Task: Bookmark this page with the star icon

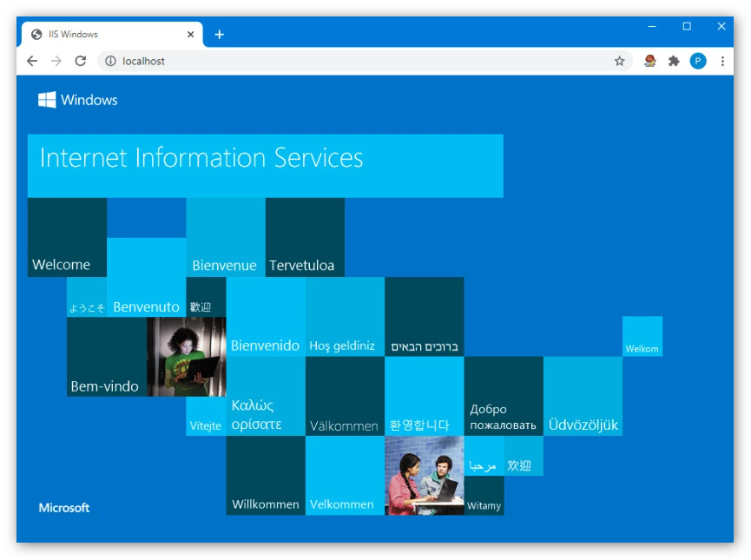Action: point(619,61)
